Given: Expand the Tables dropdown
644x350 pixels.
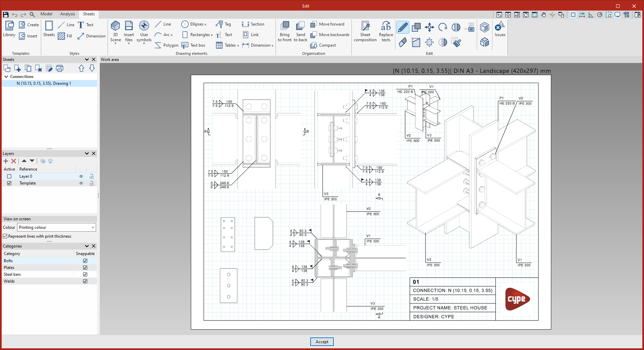Looking at the screenshot, I should click(238, 46).
